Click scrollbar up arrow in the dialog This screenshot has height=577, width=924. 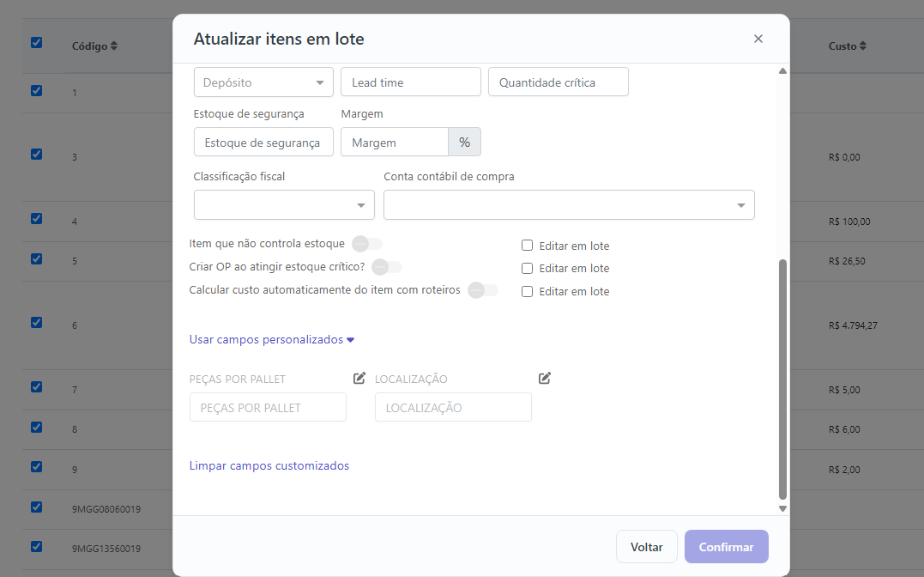[x=782, y=70]
